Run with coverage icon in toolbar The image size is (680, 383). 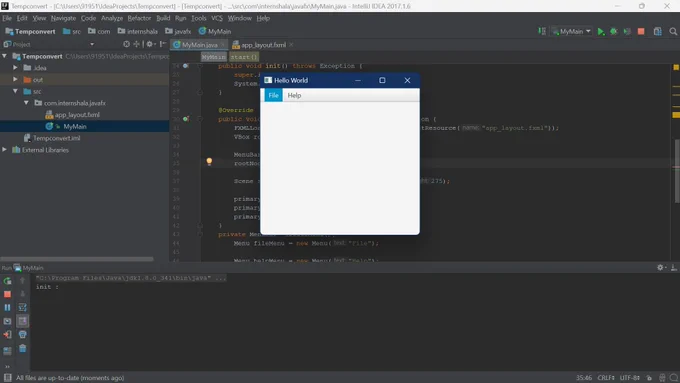pyautogui.click(x=627, y=31)
